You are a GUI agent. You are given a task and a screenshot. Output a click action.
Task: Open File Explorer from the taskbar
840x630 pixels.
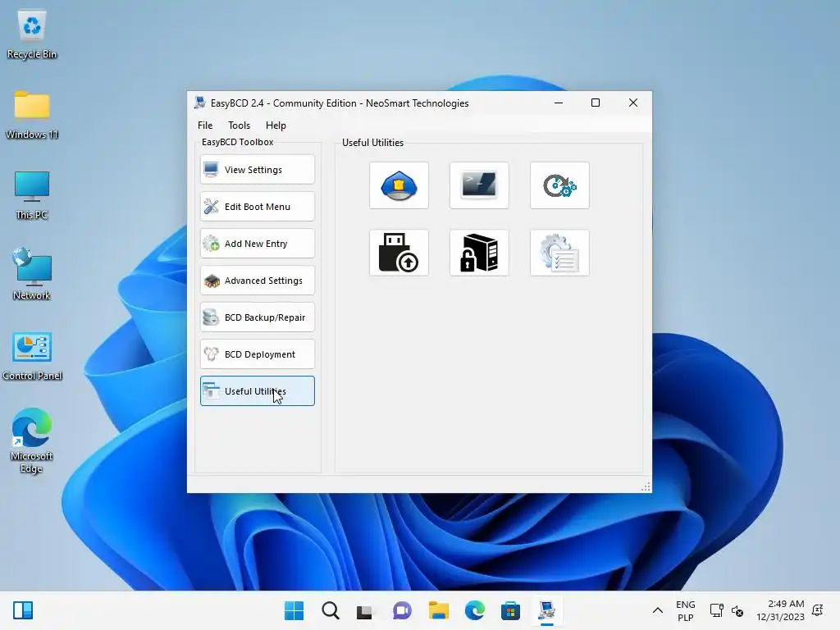tap(438, 610)
